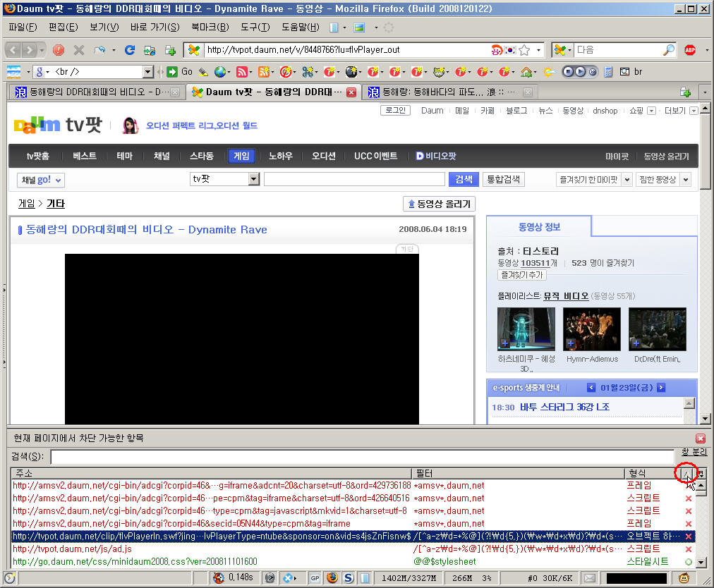The width and height of the screenshot is (714, 588).
Task: Open the 북마크(B) menu
Action: click(210, 27)
